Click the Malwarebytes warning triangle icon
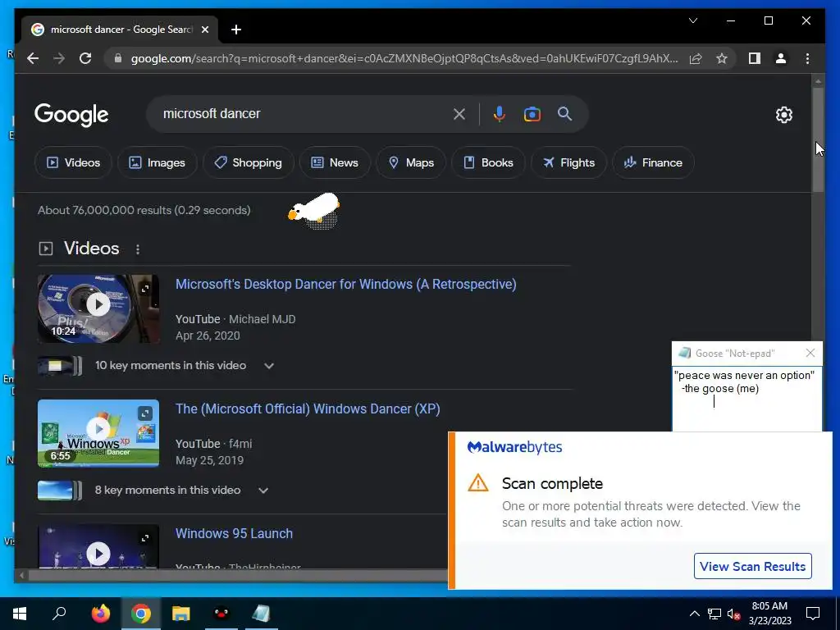The height and width of the screenshot is (630, 840). (x=478, y=482)
